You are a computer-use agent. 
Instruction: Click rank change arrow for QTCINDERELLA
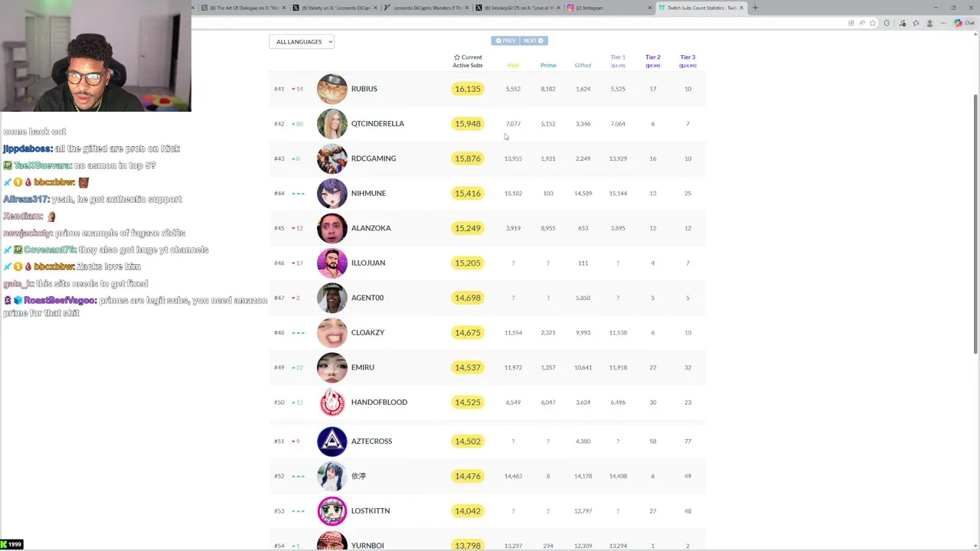pyautogui.click(x=293, y=124)
